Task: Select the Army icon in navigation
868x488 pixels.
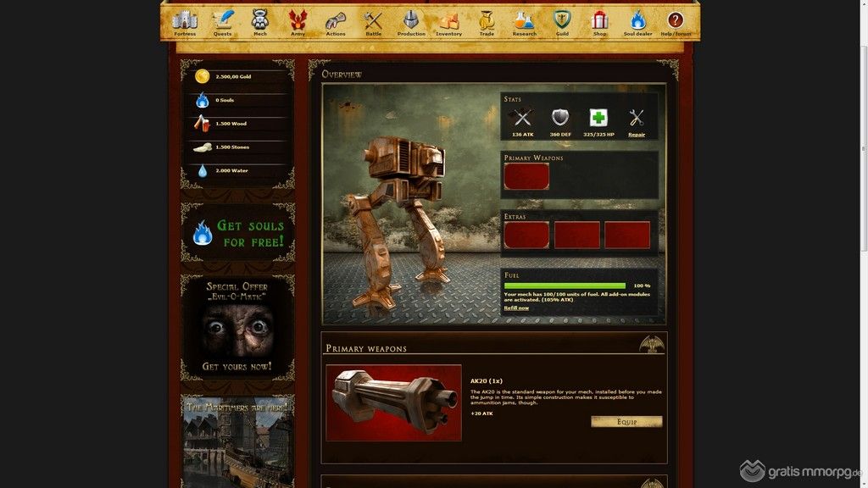Action: 298,19
